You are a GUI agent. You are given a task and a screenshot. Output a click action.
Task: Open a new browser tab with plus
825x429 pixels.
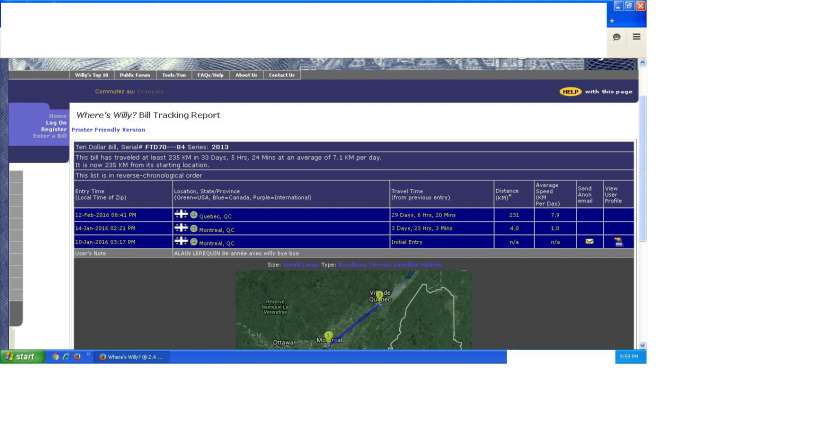[x=611, y=21]
